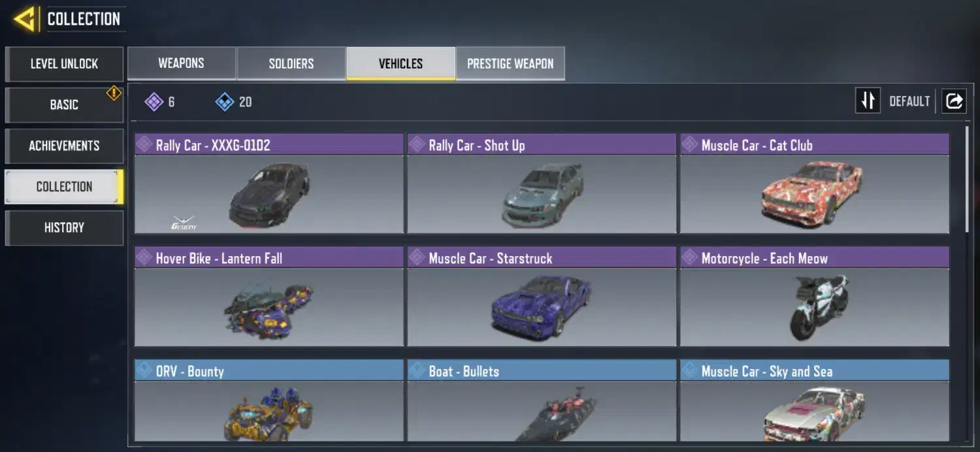
Task: Open the Prestige Weapon tab
Action: (x=510, y=63)
